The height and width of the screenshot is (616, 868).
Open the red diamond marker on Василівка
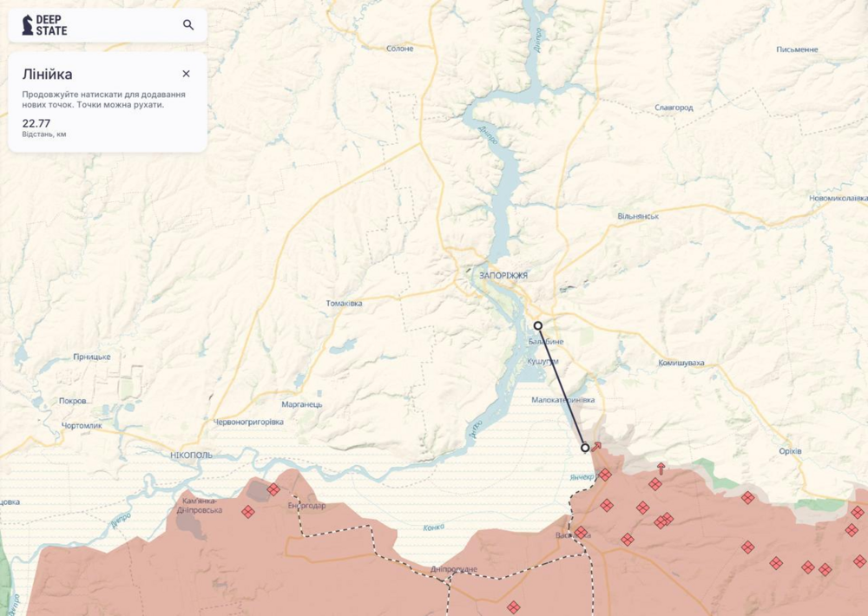(581, 533)
